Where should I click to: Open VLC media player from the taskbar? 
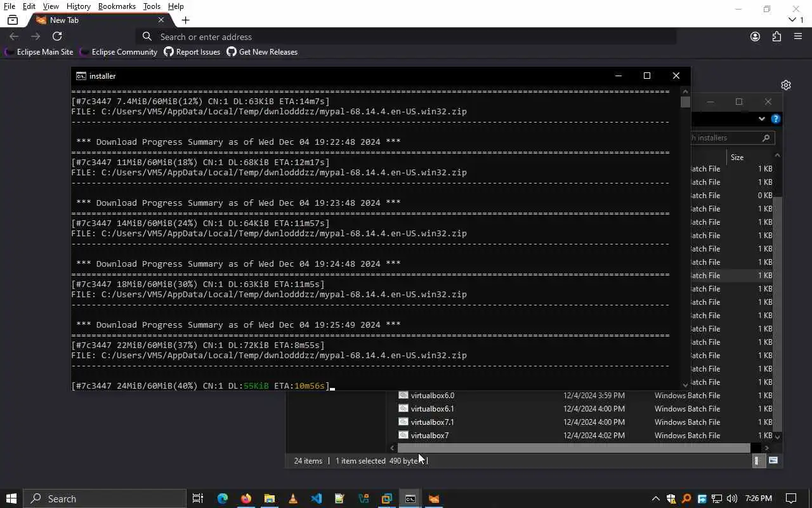(293, 498)
